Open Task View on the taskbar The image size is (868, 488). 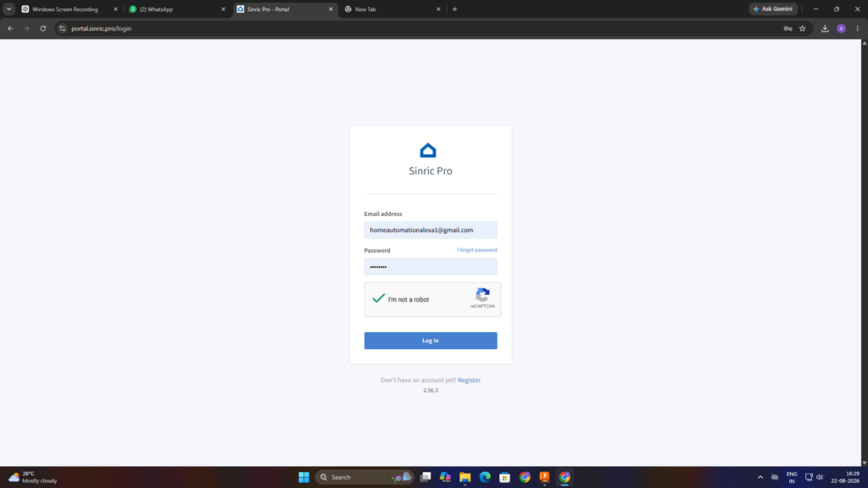[x=426, y=477]
